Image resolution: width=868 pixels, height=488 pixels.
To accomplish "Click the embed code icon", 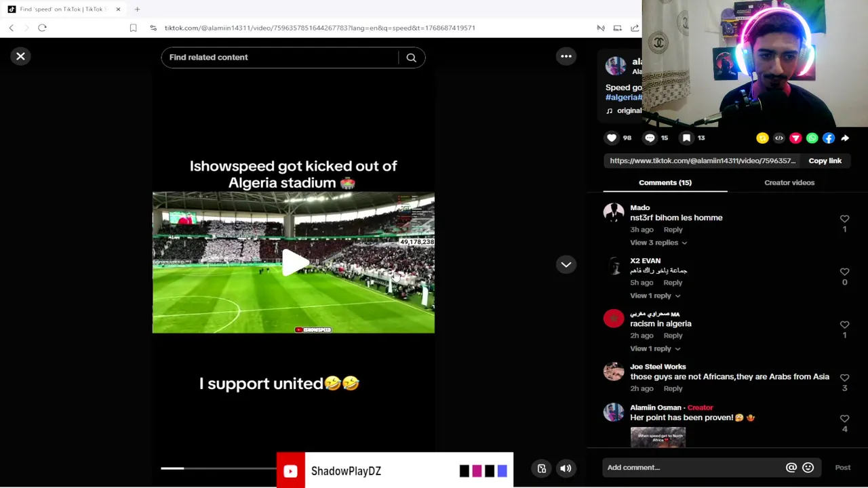I will [779, 138].
